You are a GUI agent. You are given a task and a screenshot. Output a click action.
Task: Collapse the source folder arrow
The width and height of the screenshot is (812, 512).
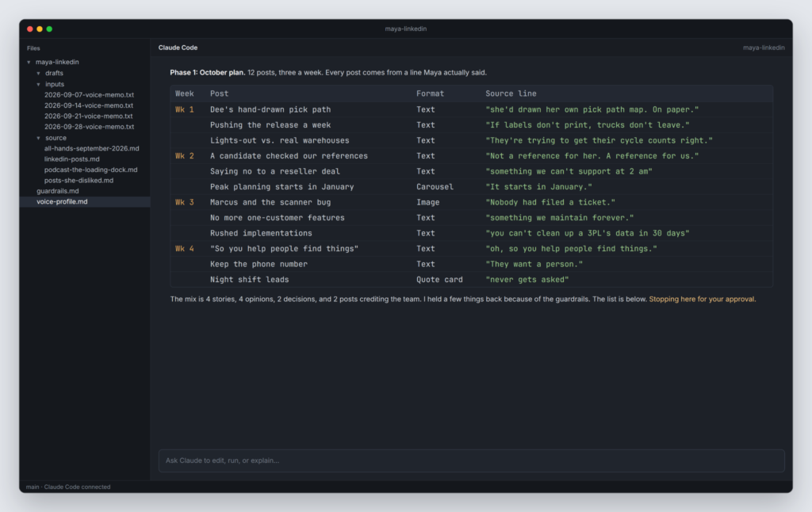coord(38,138)
